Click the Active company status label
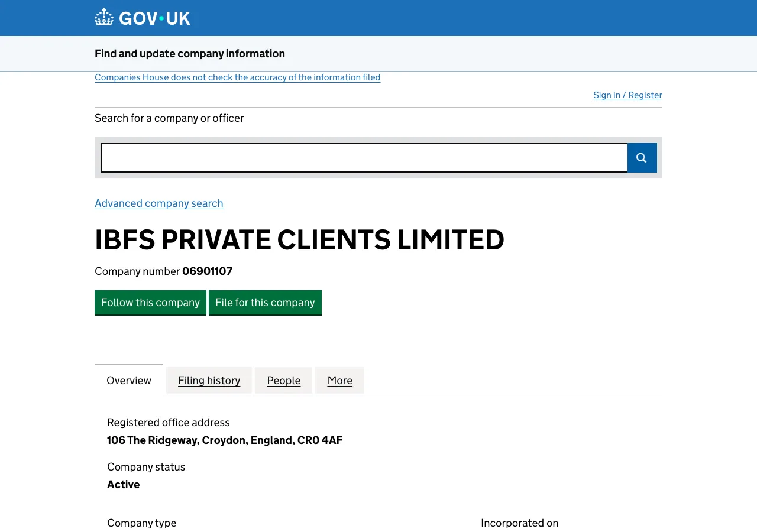757x532 pixels. pyautogui.click(x=123, y=484)
